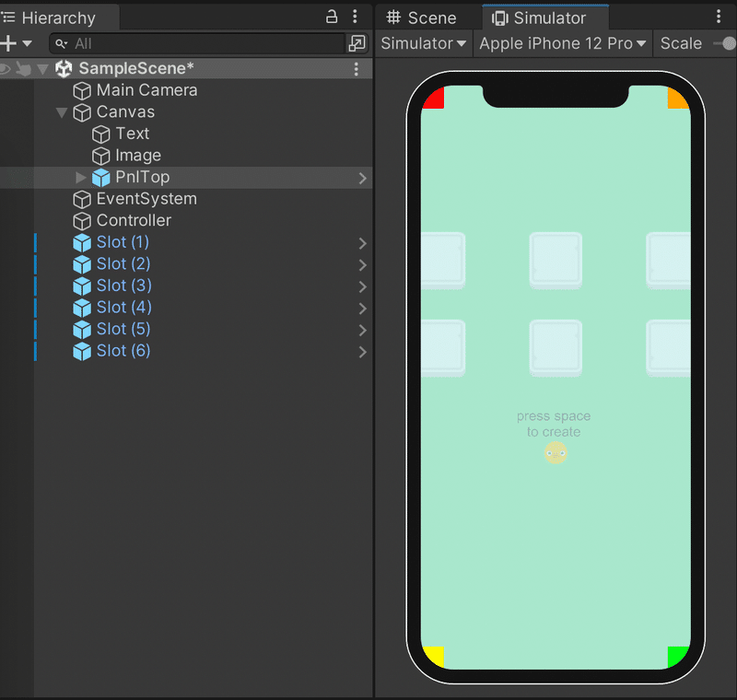
Task: Click the top center slot in simulator
Action: 556,261
